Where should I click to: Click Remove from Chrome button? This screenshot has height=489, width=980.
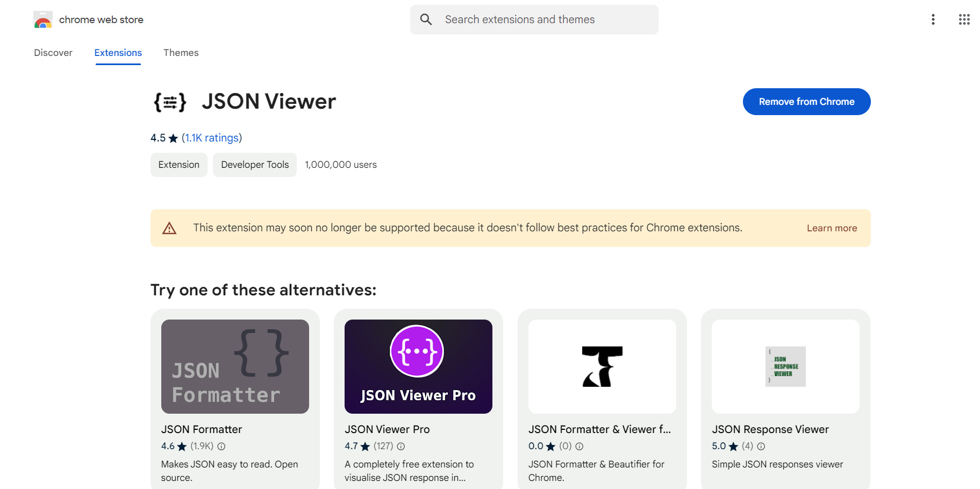tap(806, 102)
